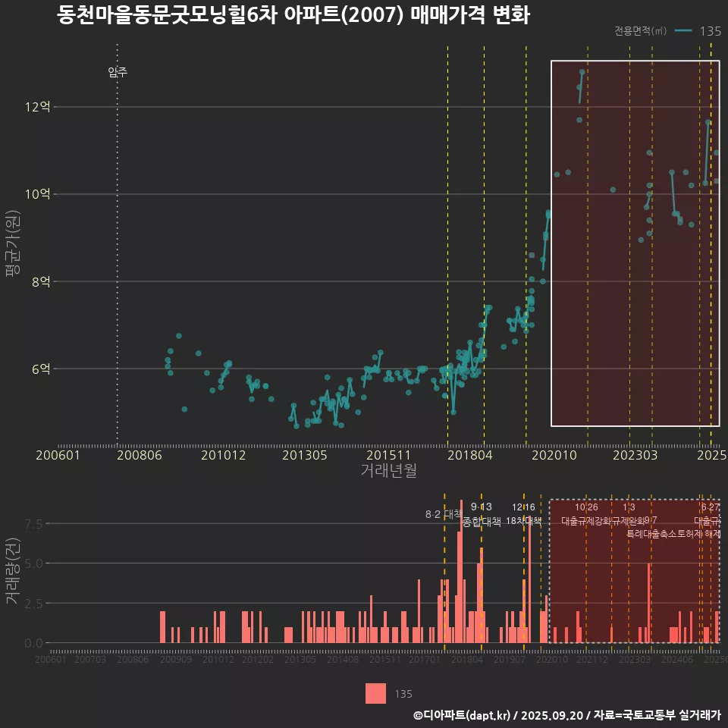Click the 12억 y-axis label
This screenshot has width=728, height=728.
point(37,107)
